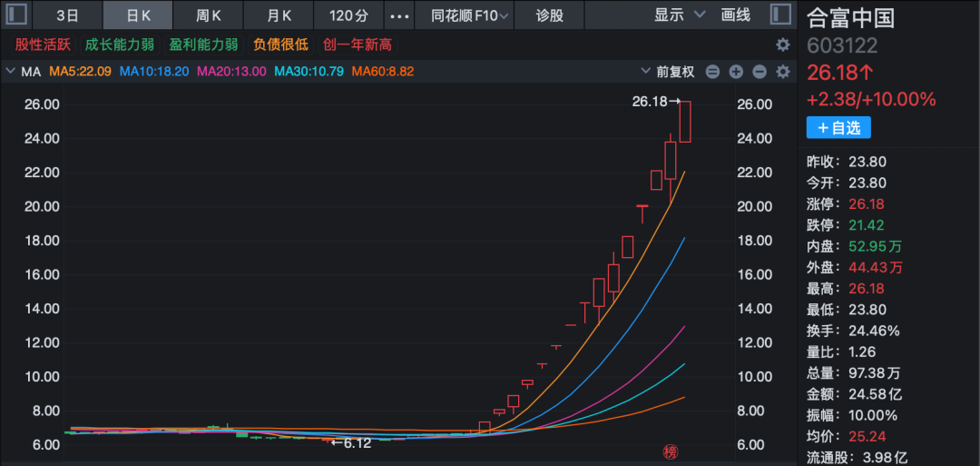Viewport: 980px width, 466px height.
Task: Select the 3日 chart tab
Action: click(x=67, y=15)
